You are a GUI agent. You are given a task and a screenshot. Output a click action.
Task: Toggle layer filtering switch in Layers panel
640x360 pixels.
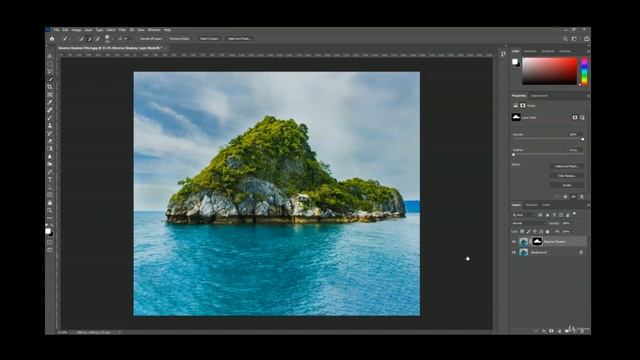pyautogui.click(x=574, y=213)
